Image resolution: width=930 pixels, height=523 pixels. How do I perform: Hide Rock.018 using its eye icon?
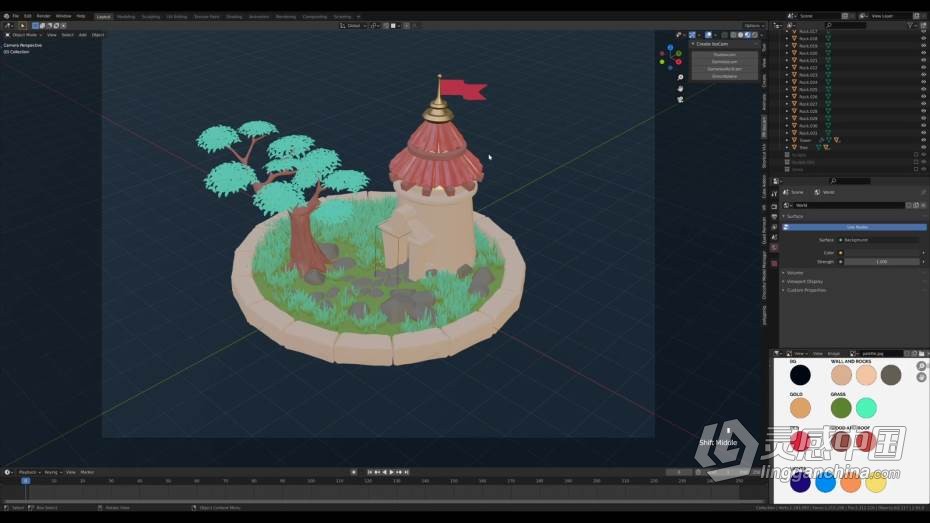pyautogui.click(x=923, y=39)
